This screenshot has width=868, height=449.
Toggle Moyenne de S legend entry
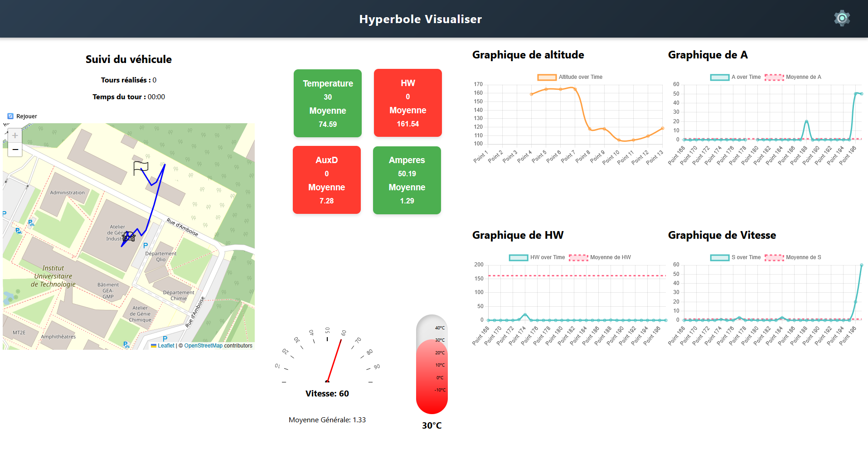793,257
